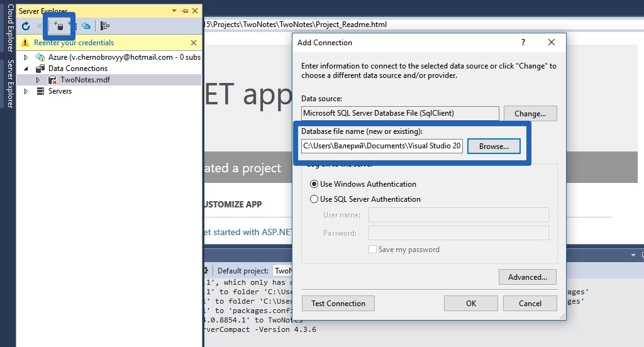Select TwoNotes.mdf label in tree
The width and height of the screenshot is (644, 347).
pos(85,80)
